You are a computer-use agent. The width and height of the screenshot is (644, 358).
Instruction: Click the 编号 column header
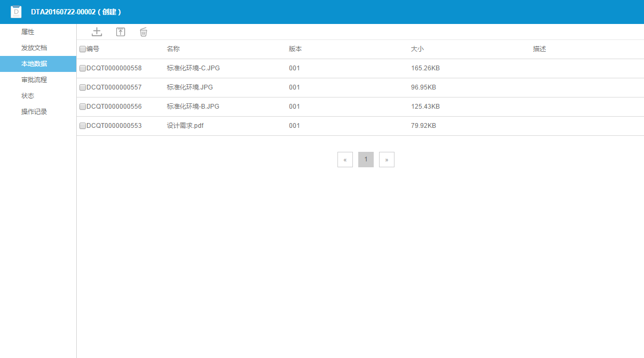93,49
